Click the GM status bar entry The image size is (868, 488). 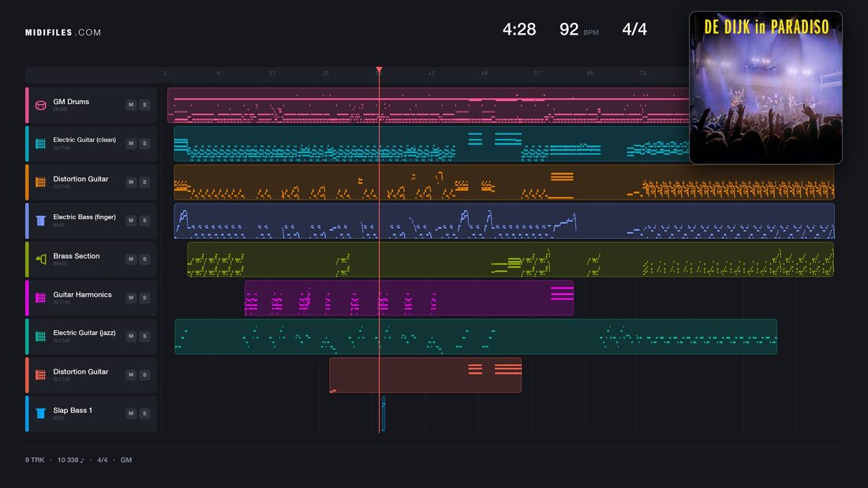[x=126, y=460]
